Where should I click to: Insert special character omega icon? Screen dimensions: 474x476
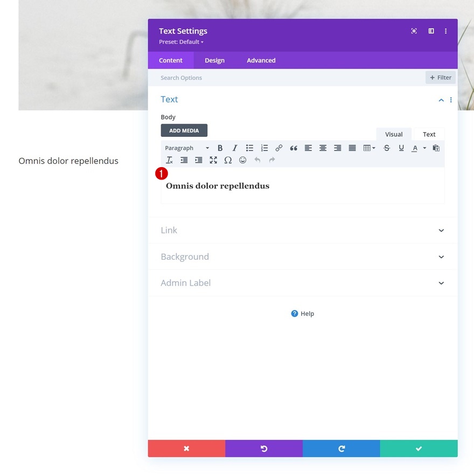click(228, 160)
